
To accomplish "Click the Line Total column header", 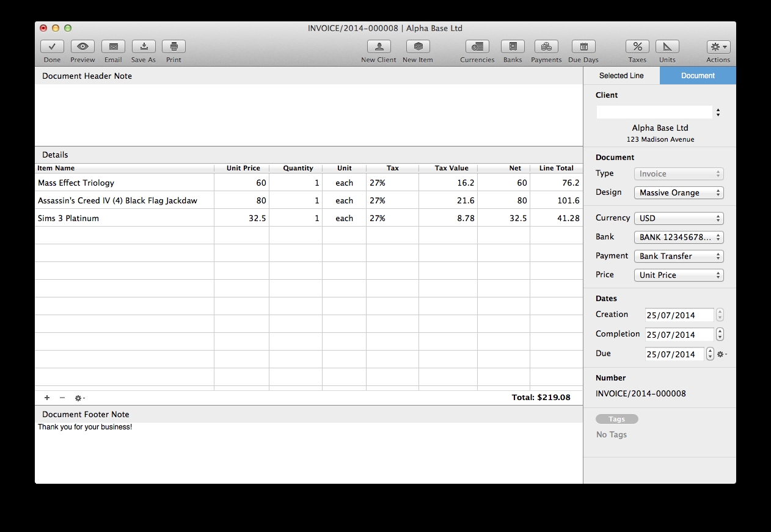I will point(557,168).
